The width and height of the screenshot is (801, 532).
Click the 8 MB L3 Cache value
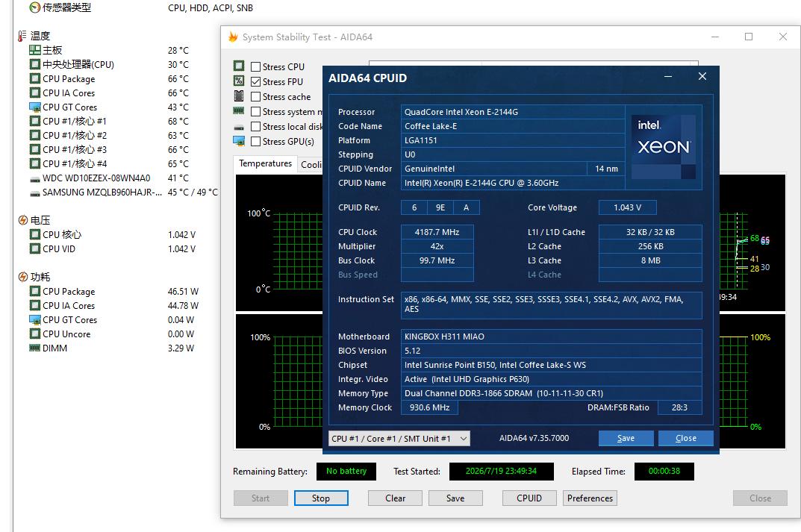[x=650, y=260]
